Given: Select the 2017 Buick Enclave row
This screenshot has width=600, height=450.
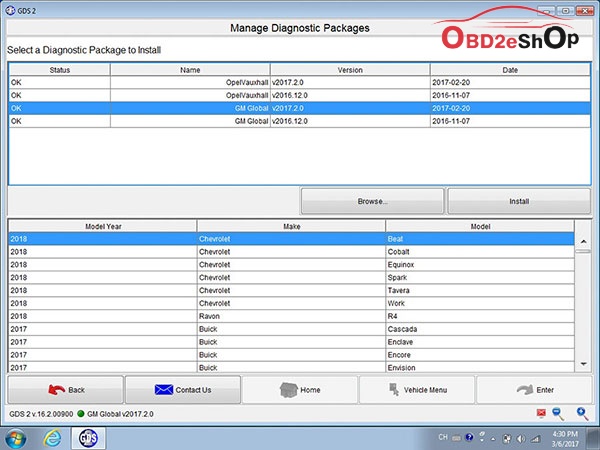Looking at the screenshot, I should [291, 342].
